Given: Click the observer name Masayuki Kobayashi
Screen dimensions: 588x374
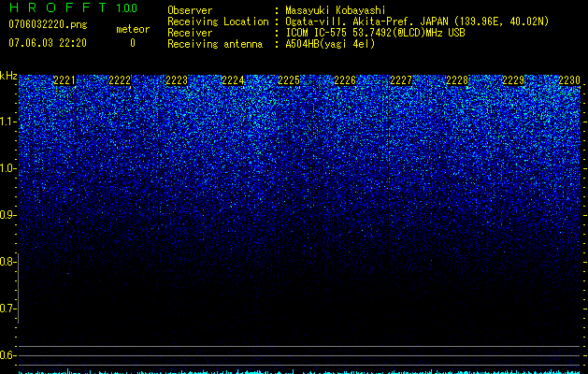Looking at the screenshot, I should pos(336,10).
